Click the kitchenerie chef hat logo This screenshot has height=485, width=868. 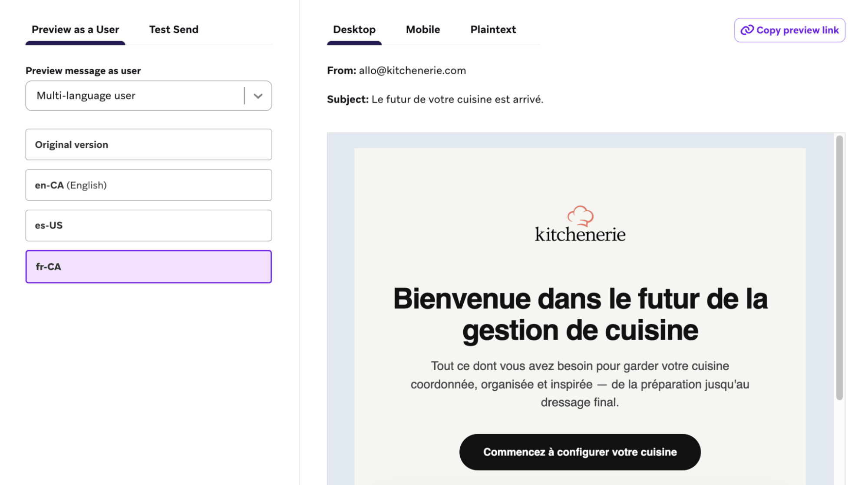point(580,216)
